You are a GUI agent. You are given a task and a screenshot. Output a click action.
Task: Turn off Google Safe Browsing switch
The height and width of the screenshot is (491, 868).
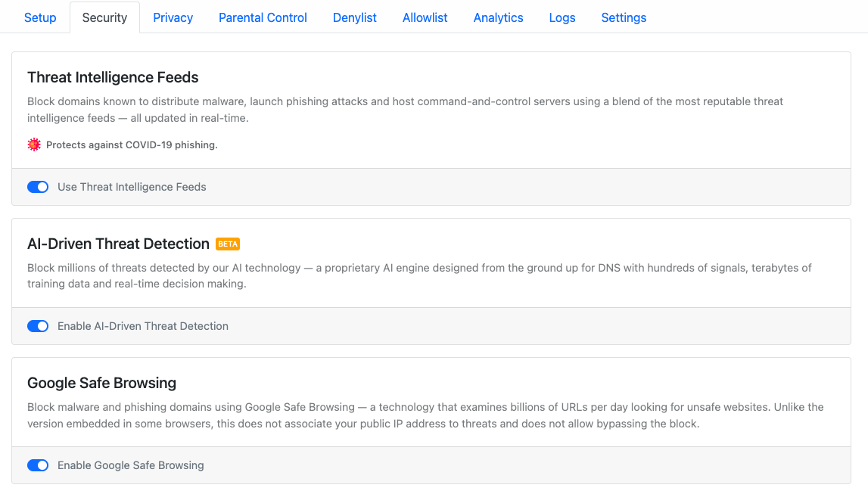click(x=38, y=465)
